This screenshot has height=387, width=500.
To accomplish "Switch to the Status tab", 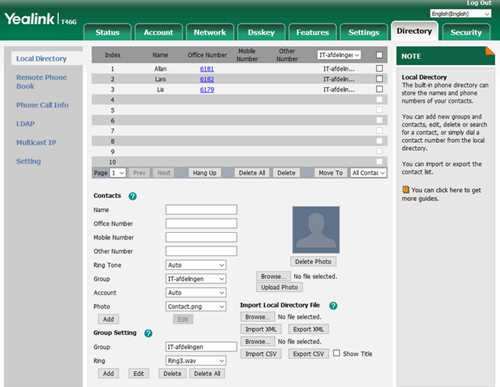I will [x=107, y=32].
